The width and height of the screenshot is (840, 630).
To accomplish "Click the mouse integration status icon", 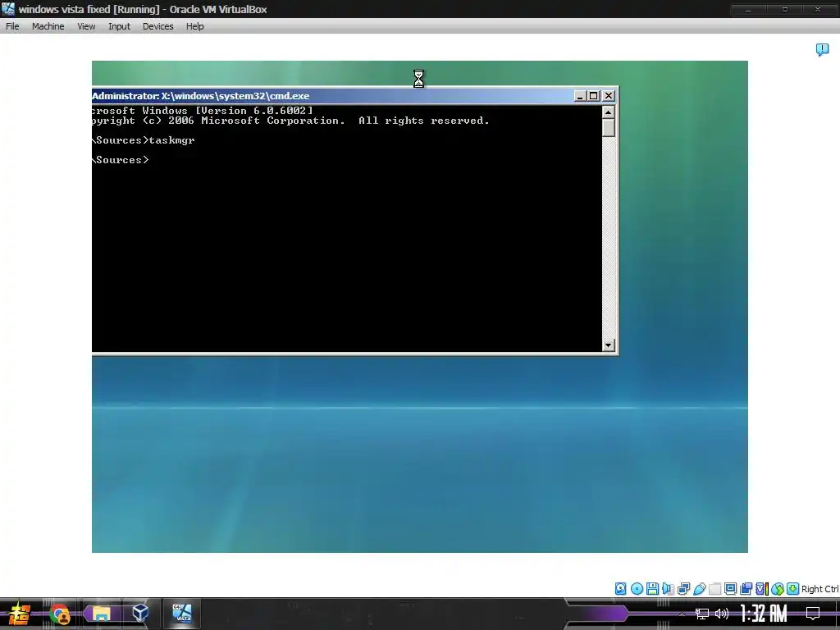I will (x=778, y=589).
